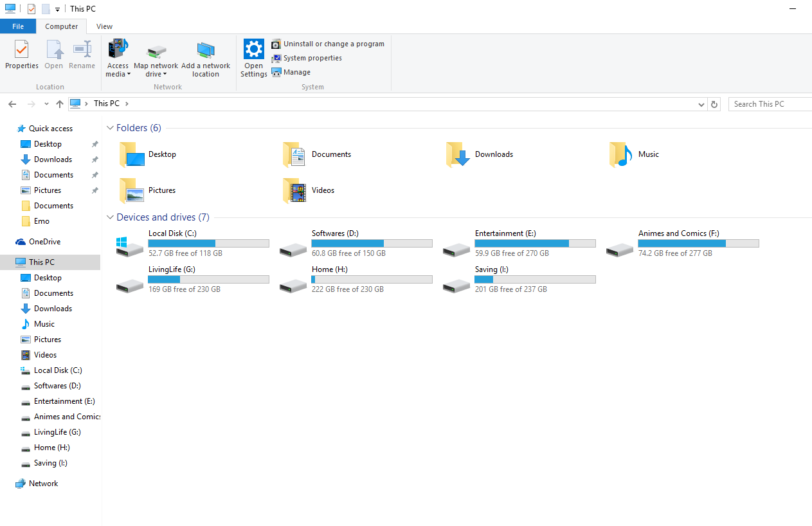Open the Access media dropdown
812x526 pixels.
[118, 70]
